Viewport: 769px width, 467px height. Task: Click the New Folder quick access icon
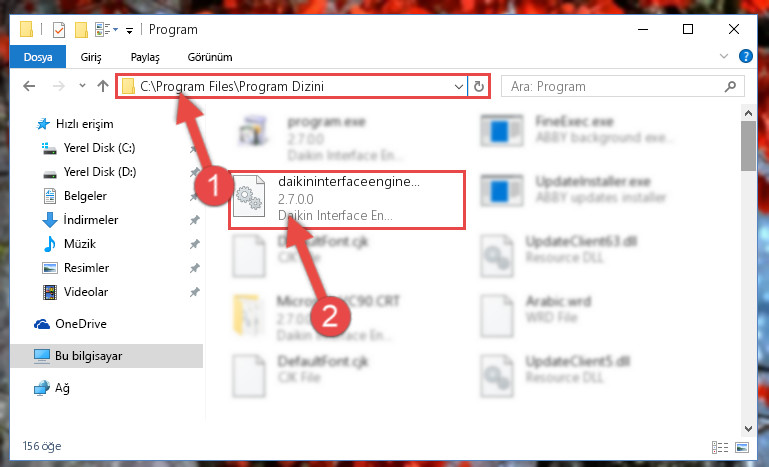[81, 30]
